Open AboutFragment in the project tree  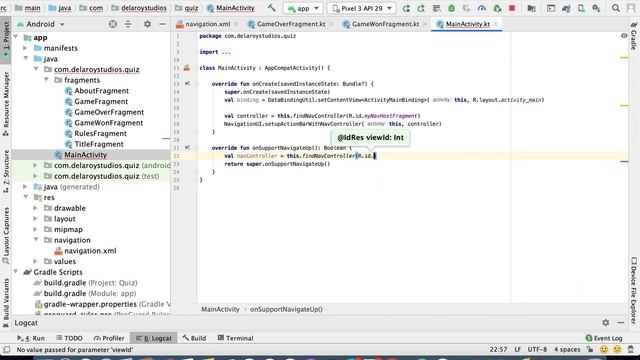101,91
